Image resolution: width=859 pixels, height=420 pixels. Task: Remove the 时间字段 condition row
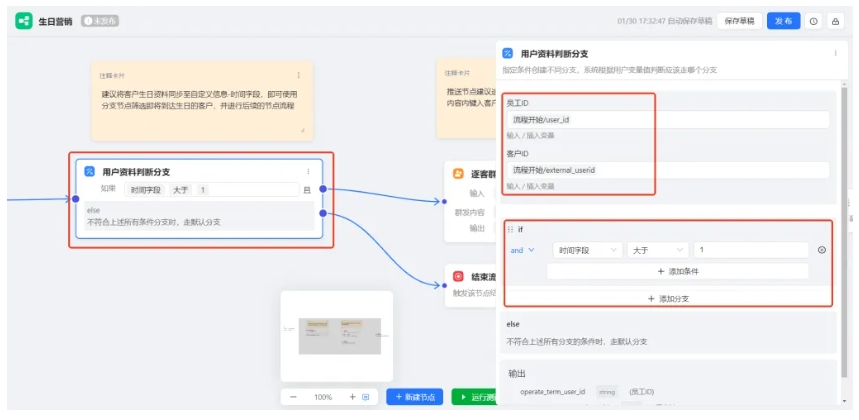(821, 250)
